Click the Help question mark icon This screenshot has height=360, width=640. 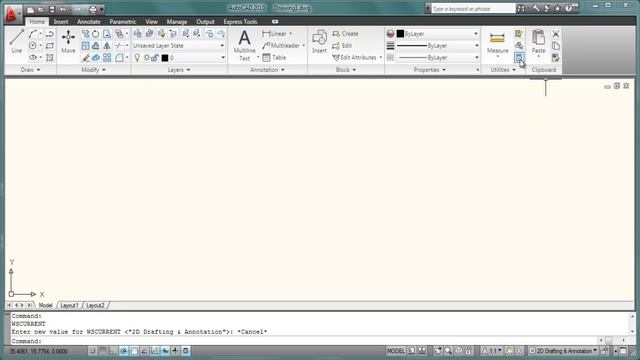tap(569, 9)
